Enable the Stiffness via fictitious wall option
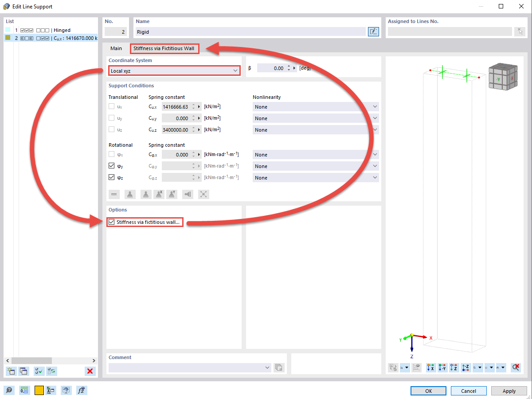The image size is (532, 399). [x=111, y=222]
